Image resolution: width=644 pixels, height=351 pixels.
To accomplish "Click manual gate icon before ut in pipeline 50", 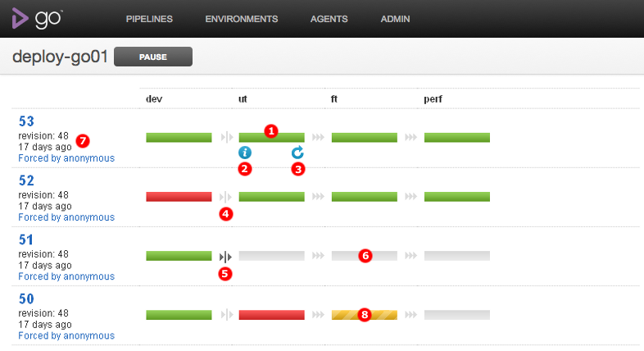I will point(225,315).
